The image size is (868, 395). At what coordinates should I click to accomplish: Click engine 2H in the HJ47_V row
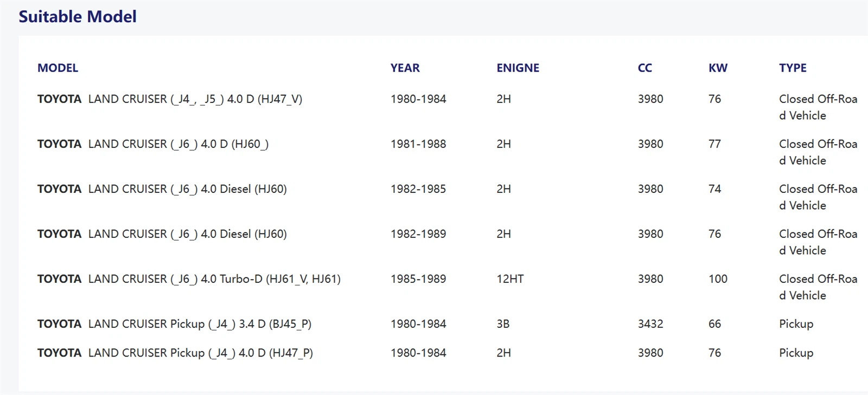503,99
